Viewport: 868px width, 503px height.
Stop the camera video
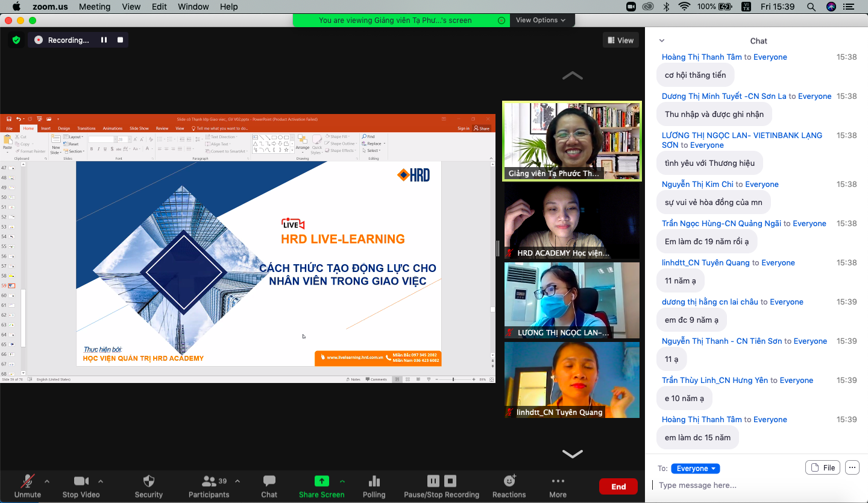81,486
